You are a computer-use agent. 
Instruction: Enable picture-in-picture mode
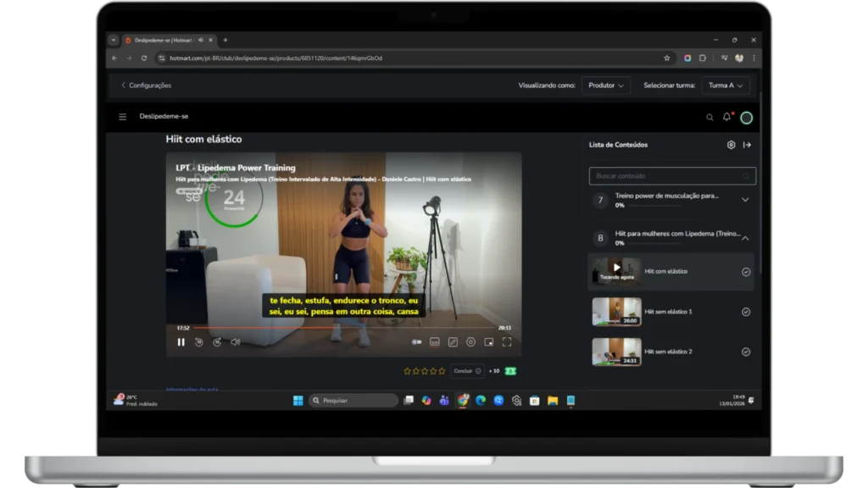[489, 342]
